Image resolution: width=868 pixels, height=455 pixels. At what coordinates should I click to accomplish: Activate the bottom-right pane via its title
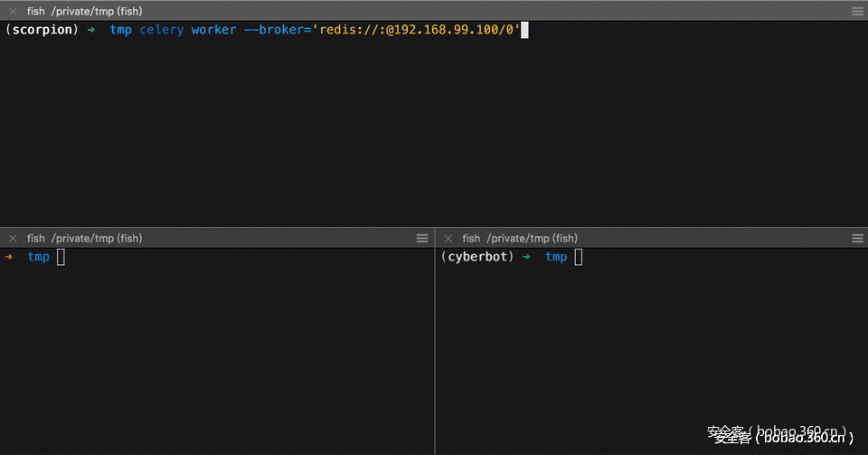[x=519, y=238]
